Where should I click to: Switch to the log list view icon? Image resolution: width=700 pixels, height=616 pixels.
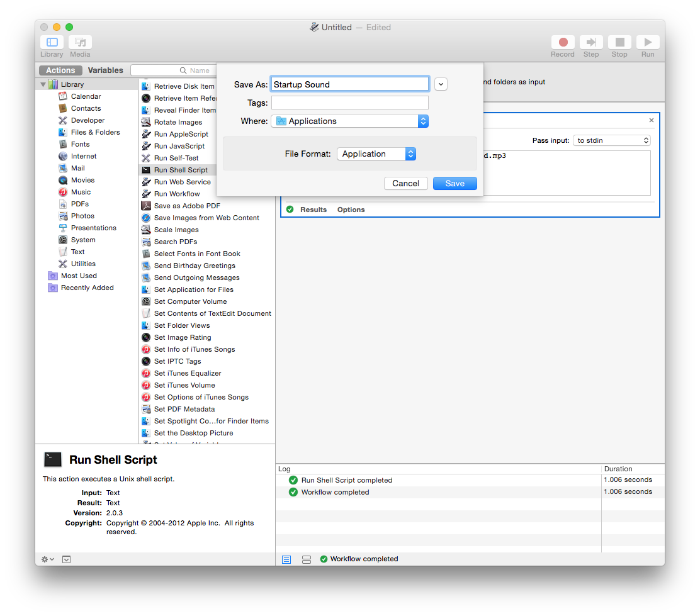286,559
